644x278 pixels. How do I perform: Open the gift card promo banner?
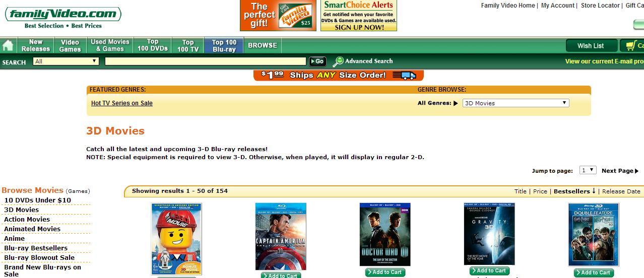tap(278, 15)
